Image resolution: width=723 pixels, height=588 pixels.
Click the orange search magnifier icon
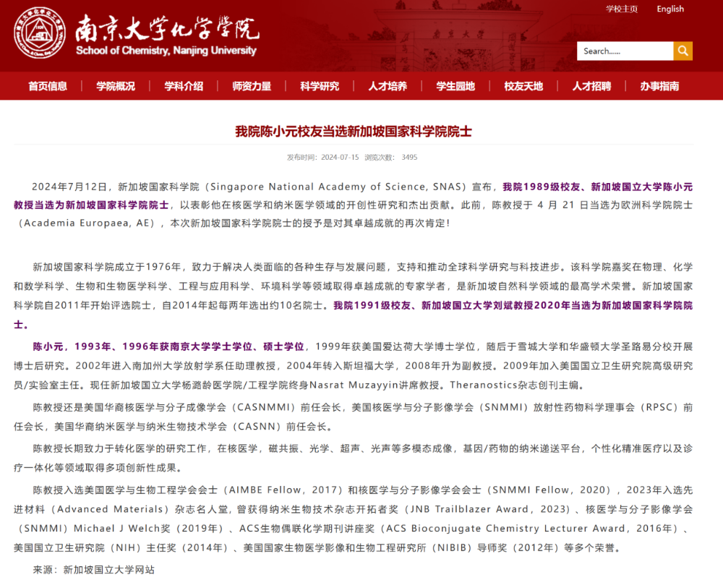(683, 51)
